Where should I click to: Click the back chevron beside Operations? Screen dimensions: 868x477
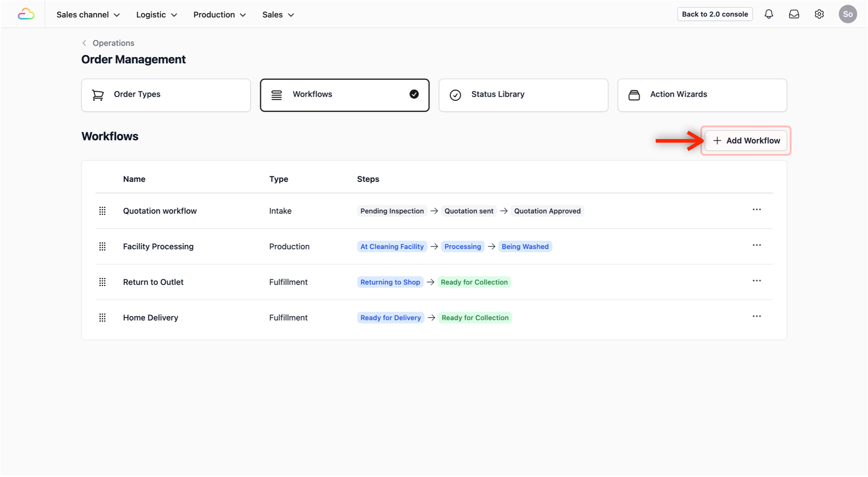[x=84, y=43]
